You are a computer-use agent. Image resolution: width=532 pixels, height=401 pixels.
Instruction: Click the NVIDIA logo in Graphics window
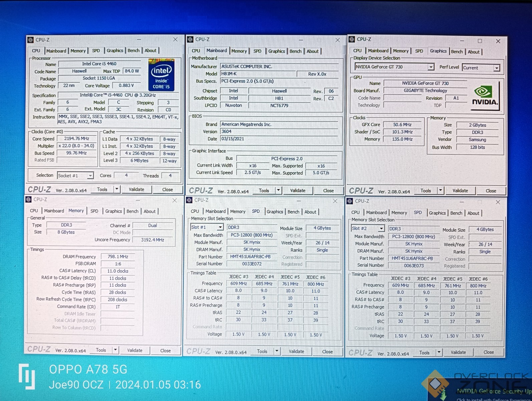[x=485, y=96]
